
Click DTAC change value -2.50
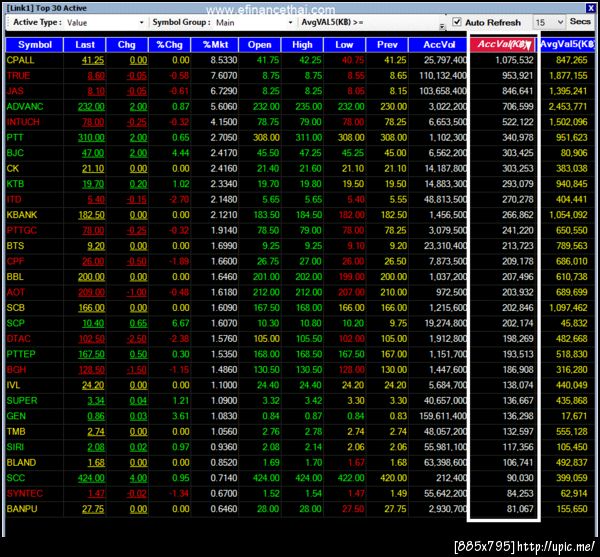click(137, 339)
